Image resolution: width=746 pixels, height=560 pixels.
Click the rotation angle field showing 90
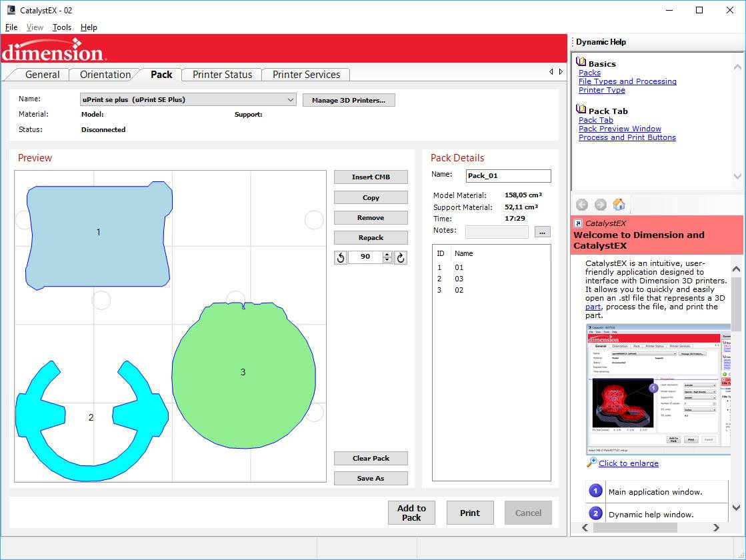pos(365,257)
